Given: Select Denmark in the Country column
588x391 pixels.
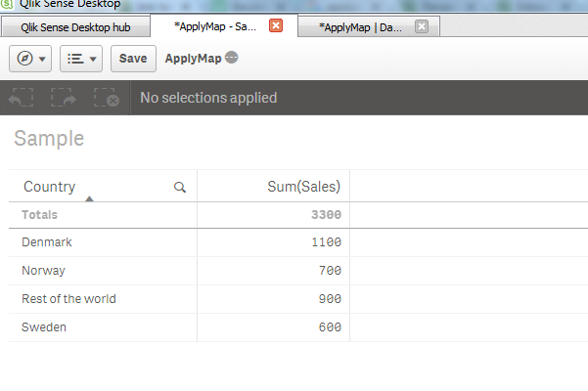Looking at the screenshot, I should 47,242.
